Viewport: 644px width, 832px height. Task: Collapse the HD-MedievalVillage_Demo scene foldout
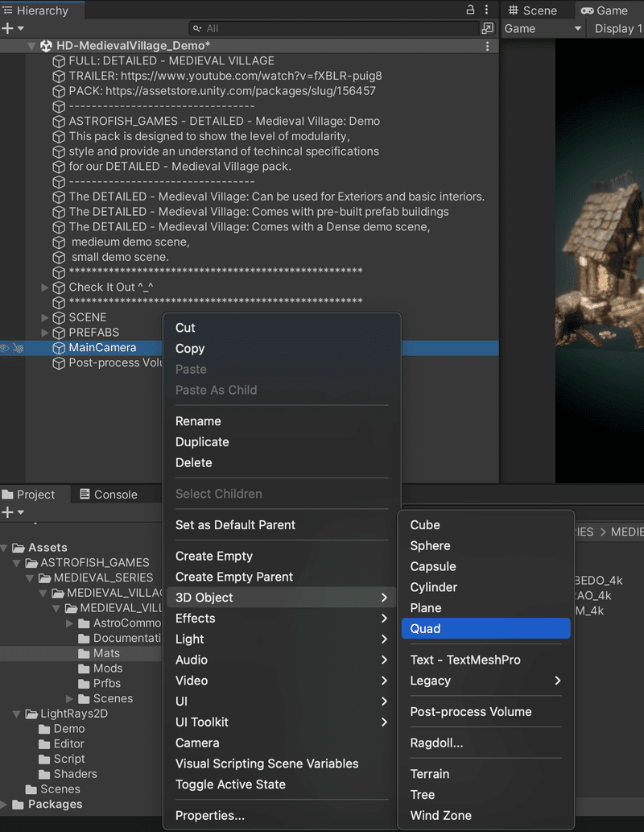[31, 46]
